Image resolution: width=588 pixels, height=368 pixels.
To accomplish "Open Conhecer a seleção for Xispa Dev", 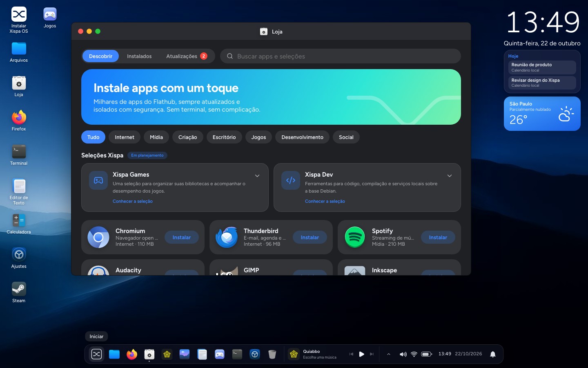I will coord(325,201).
